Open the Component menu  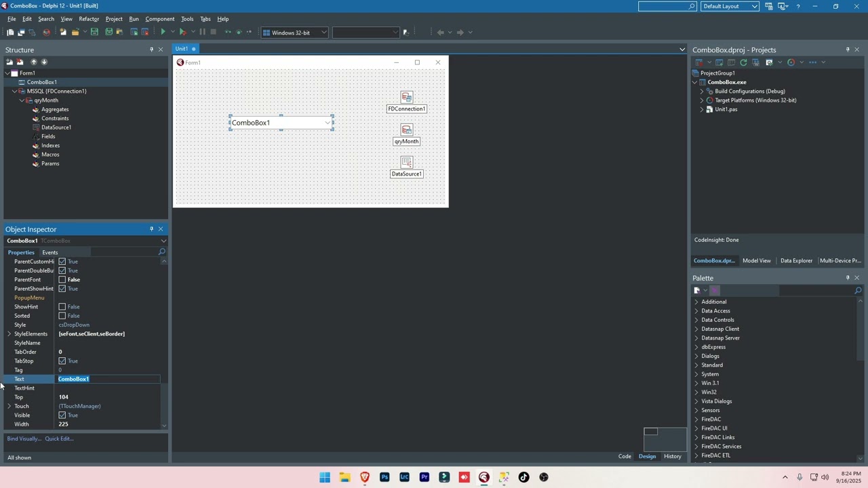click(159, 19)
